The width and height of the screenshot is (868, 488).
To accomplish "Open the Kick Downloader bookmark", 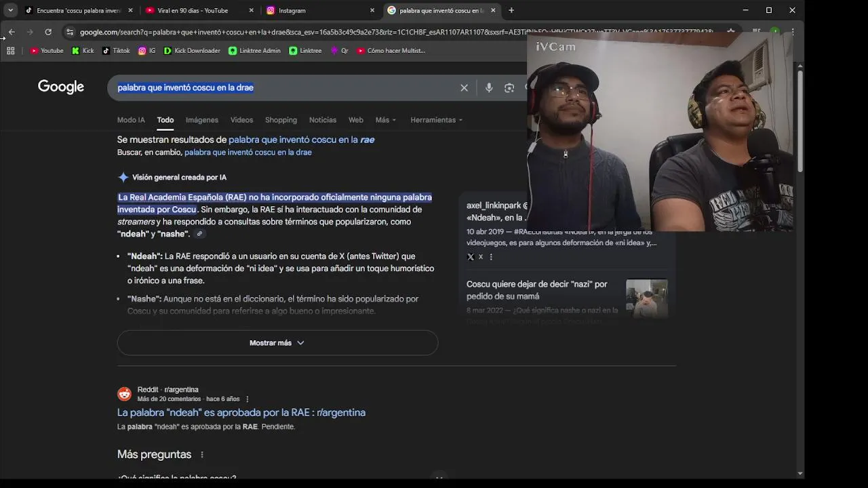I will [x=192, y=51].
